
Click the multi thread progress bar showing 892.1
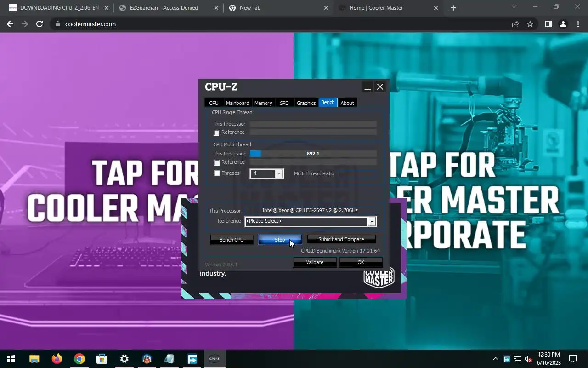coord(313,154)
